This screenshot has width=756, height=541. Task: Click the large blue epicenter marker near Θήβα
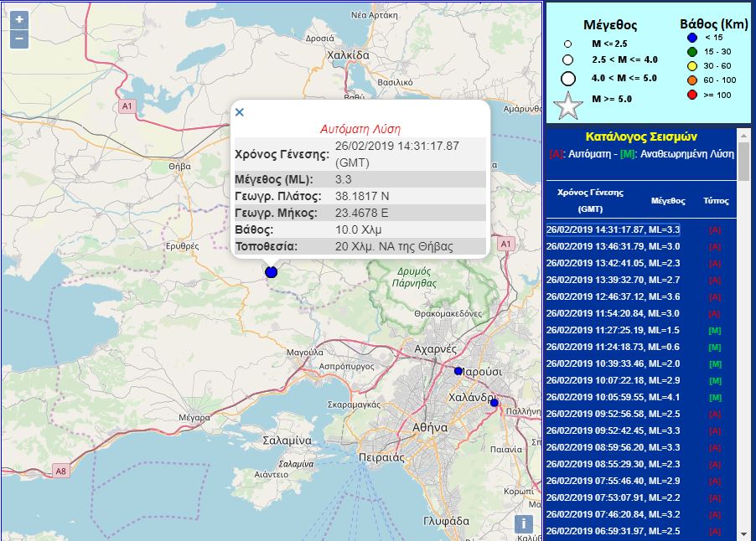click(271, 272)
